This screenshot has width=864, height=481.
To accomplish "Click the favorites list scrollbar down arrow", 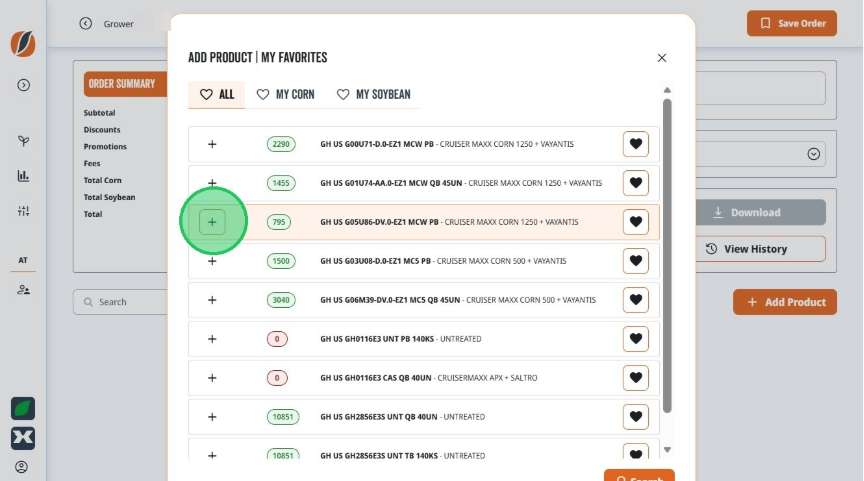I will coord(667,450).
